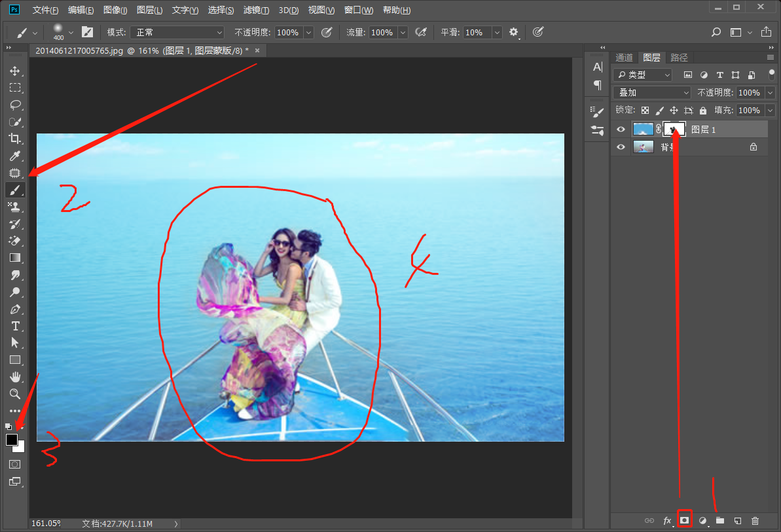This screenshot has height=532, width=781.
Task: Select the Horizontal Type tool
Action: (14, 326)
